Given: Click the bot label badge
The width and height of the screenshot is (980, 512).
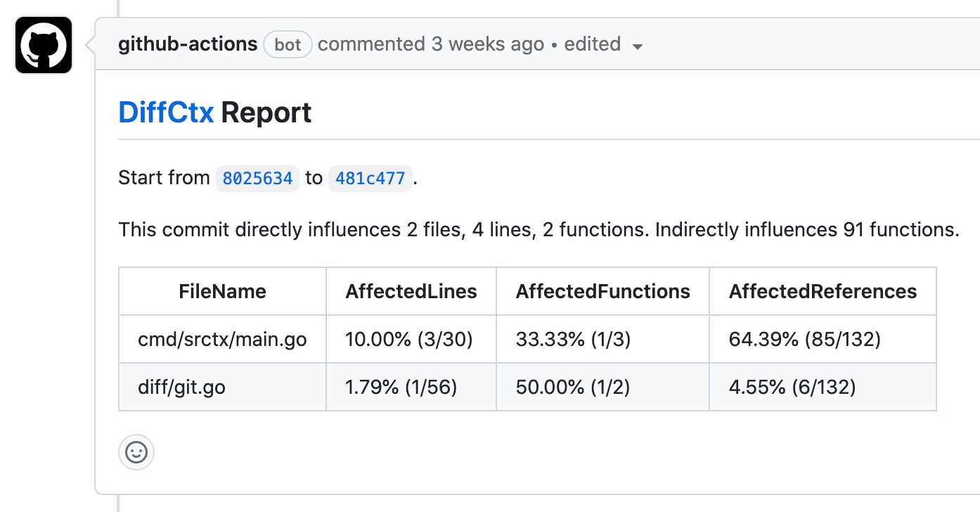Looking at the screenshot, I should pyautogui.click(x=288, y=45).
